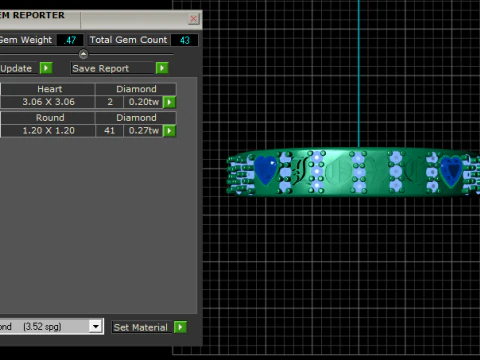The image size is (480, 360).
Task: Click the '1.20 X 1.20' size cell
Action: 48,130
